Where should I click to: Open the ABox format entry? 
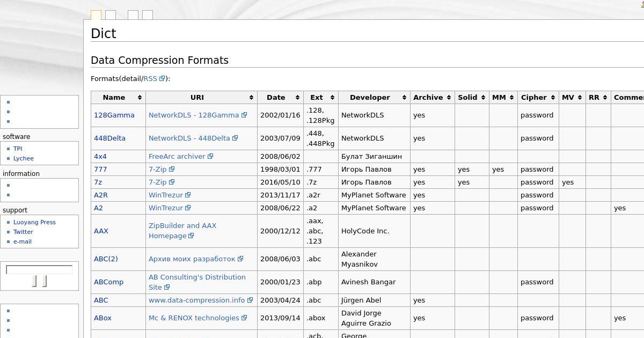103,318
